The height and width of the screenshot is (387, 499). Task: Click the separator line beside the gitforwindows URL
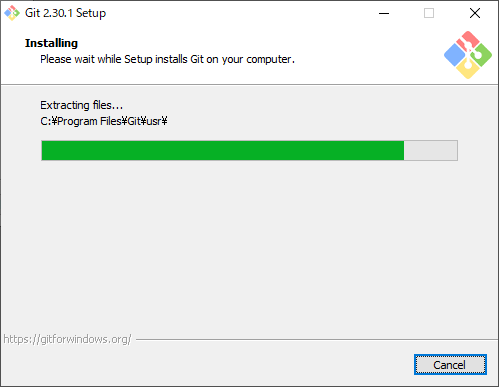tap(317, 340)
